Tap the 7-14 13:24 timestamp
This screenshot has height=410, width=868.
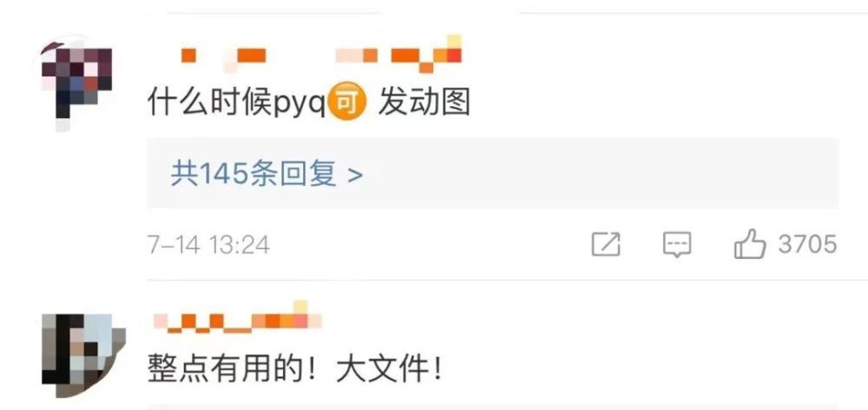pyautogui.click(x=208, y=244)
